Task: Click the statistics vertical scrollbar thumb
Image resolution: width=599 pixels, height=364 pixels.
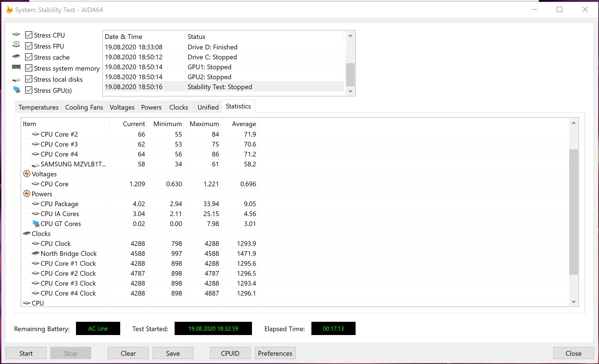Action: coord(574,212)
